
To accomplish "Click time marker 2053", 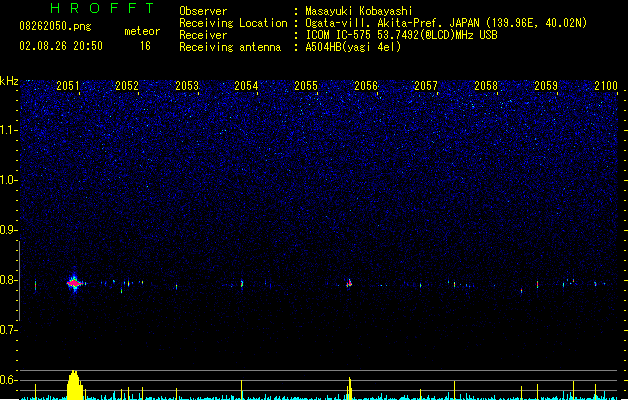I will [187, 86].
